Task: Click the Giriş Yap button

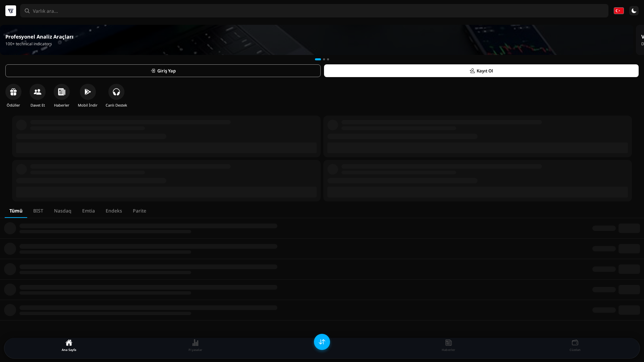Action: 163,71
